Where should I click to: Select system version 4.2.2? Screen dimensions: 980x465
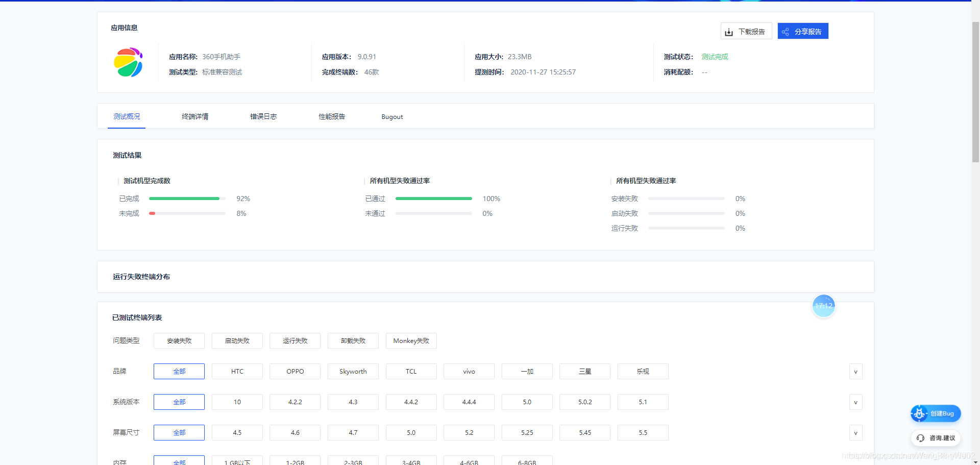tap(295, 402)
